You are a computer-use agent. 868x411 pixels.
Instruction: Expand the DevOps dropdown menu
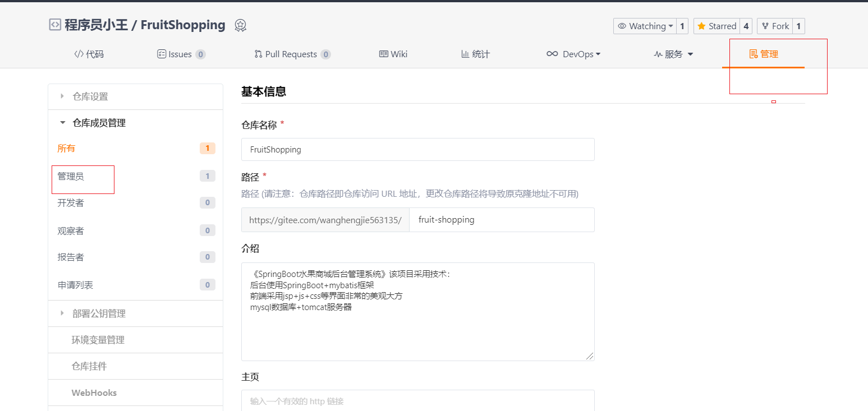(573, 54)
